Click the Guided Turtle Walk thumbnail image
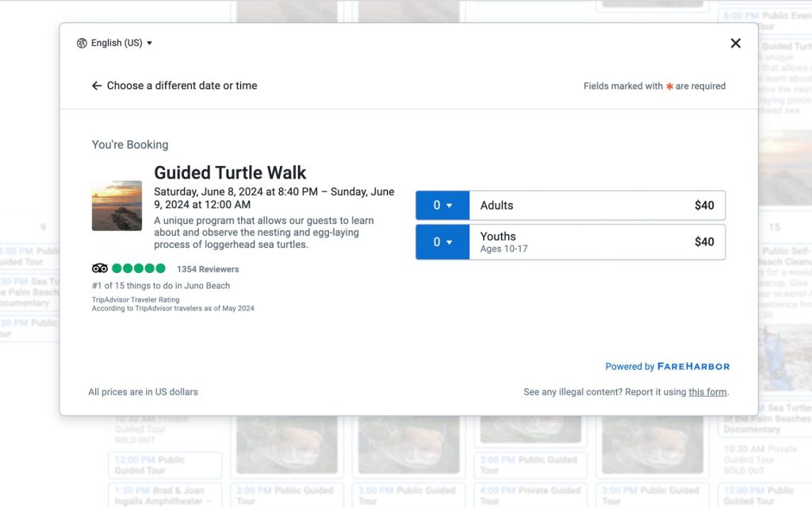This screenshot has width=812, height=508. 117,206
